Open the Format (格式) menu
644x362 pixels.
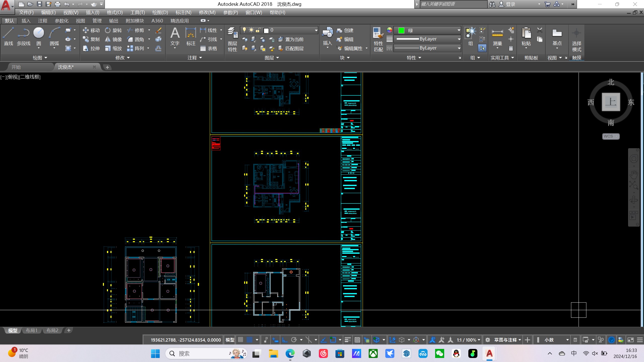point(115,12)
